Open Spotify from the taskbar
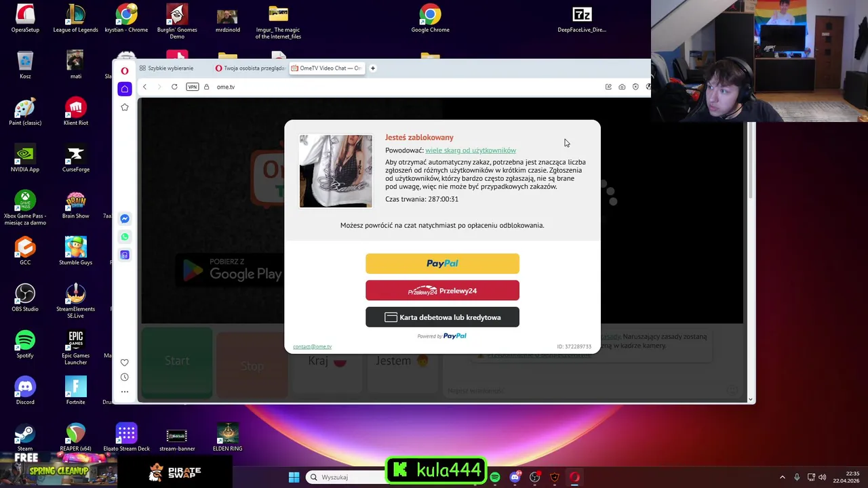 pyautogui.click(x=495, y=477)
